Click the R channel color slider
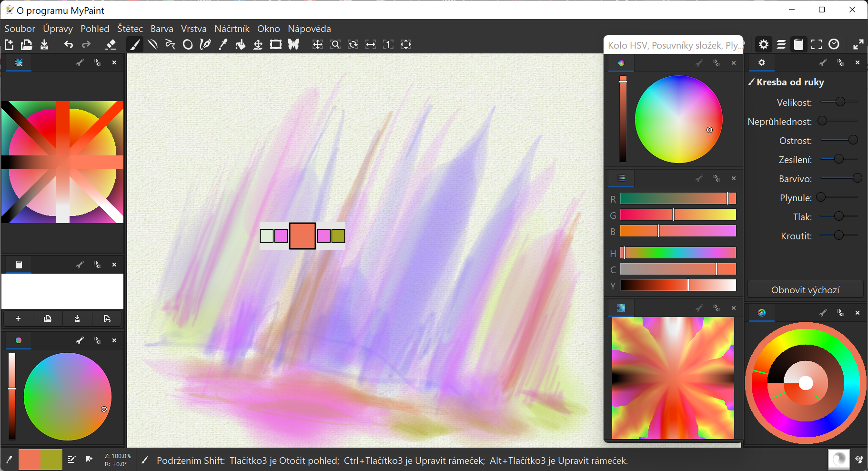 pyautogui.click(x=678, y=198)
